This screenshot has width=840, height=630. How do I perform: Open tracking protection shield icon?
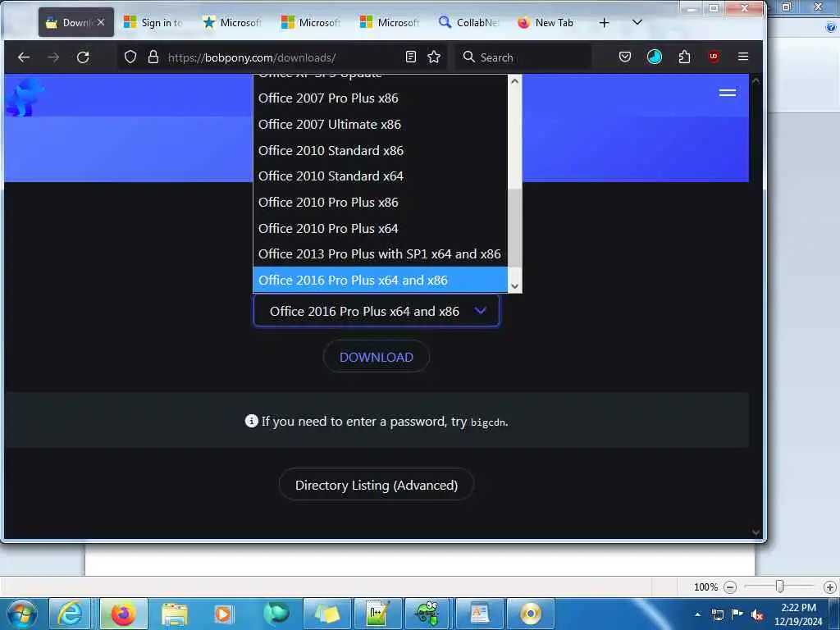[130, 57]
